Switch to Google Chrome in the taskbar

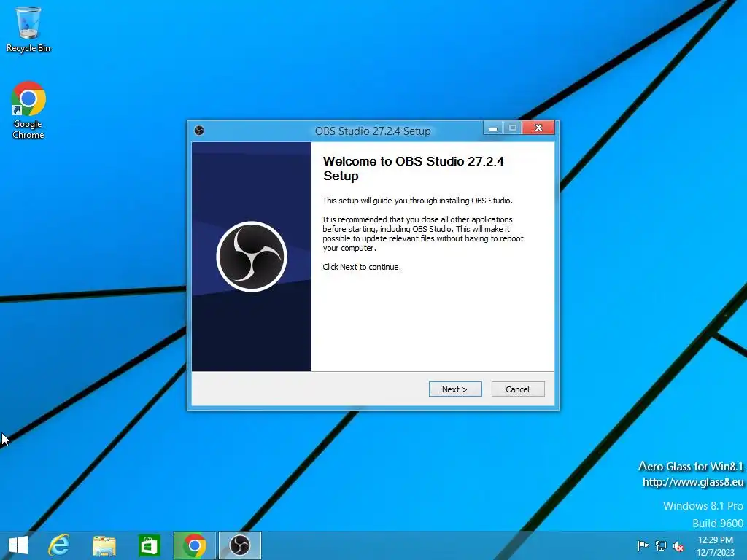click(194, 545)
